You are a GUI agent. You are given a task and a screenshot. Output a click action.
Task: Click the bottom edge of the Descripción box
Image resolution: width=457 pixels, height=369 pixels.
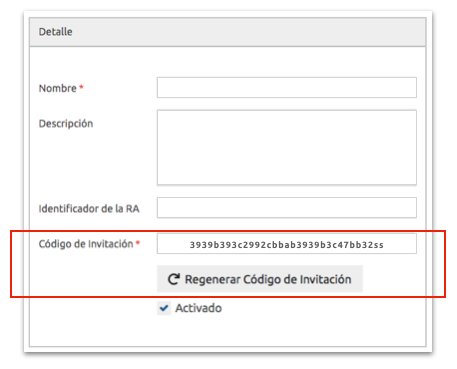(x=287, y=184)
